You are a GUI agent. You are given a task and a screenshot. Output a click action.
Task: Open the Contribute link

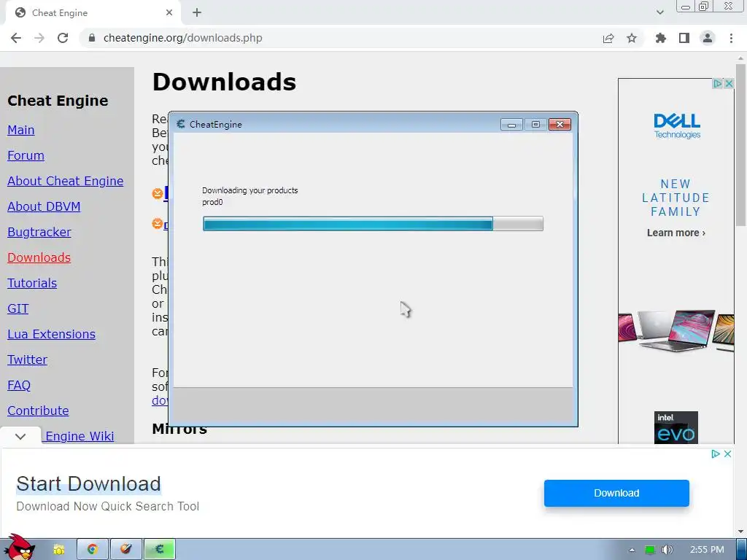38,411
